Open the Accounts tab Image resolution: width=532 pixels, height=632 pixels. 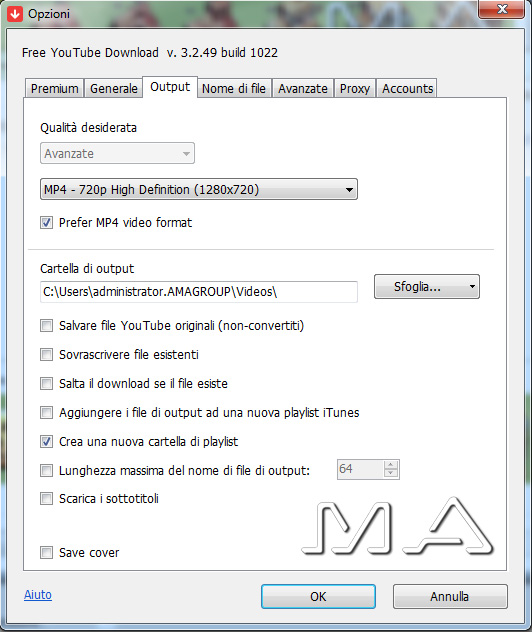point(407,88)
